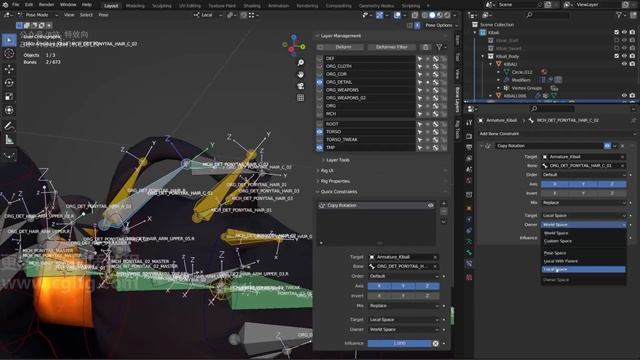Open the Tool properties tab icon
The image size is (640, 360).
469,122
